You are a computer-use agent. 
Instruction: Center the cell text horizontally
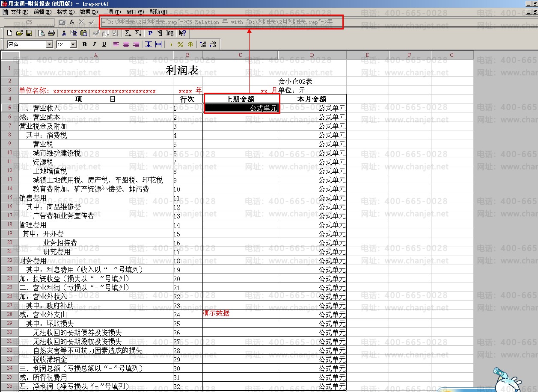[126, 44]
